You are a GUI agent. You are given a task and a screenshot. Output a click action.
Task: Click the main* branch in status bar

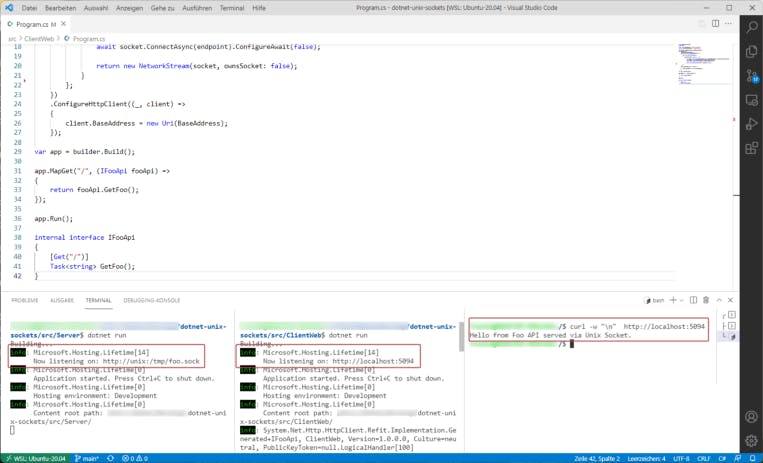[x=87, y=458]
